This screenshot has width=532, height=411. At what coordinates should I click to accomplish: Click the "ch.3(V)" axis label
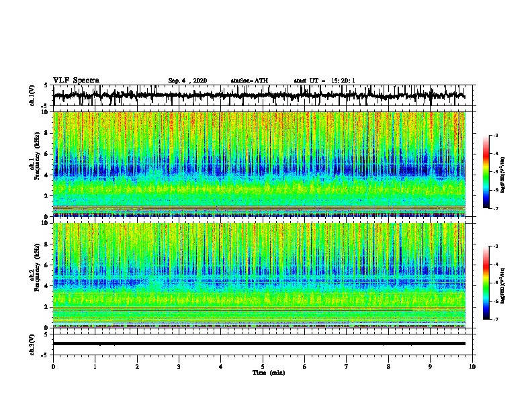pos(32,345)
